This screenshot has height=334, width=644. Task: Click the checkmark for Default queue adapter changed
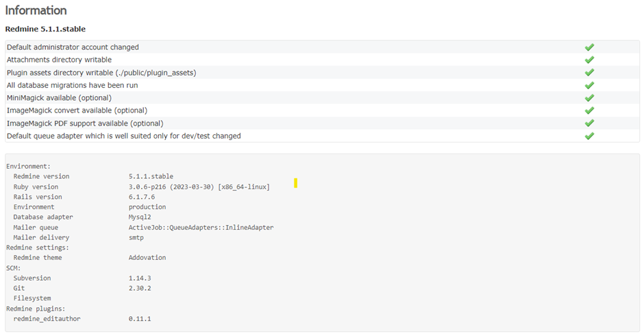[589, 136]
